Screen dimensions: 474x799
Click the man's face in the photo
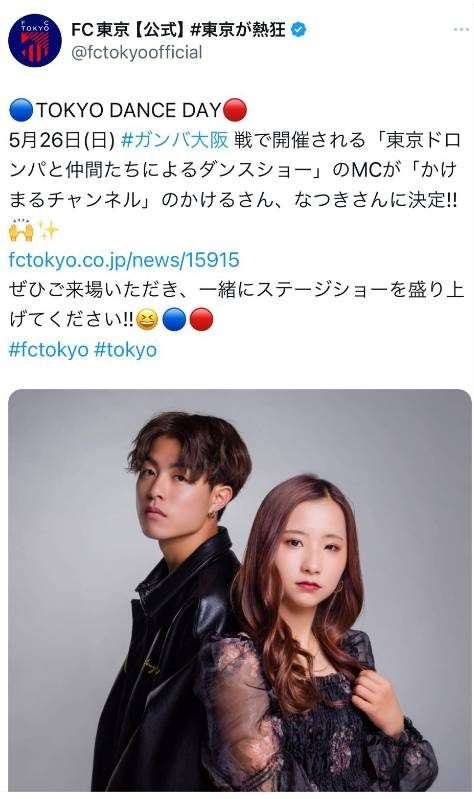click(175, 493)
